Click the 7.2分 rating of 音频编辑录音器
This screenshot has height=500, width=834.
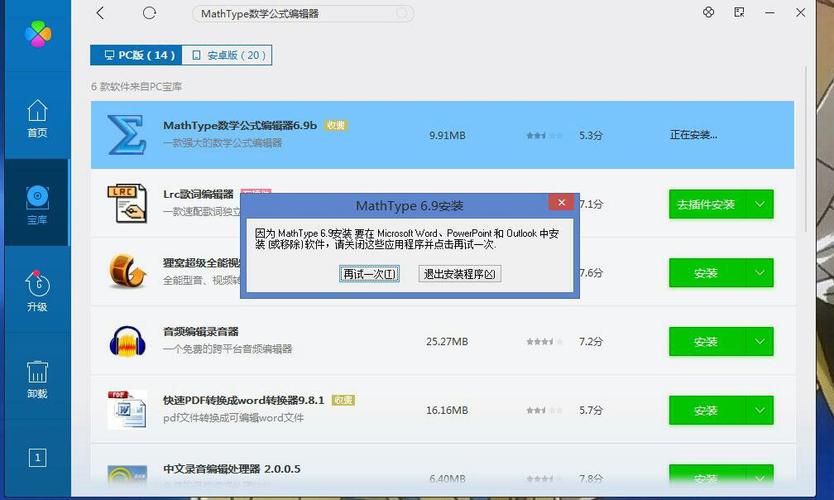(590, 341)
